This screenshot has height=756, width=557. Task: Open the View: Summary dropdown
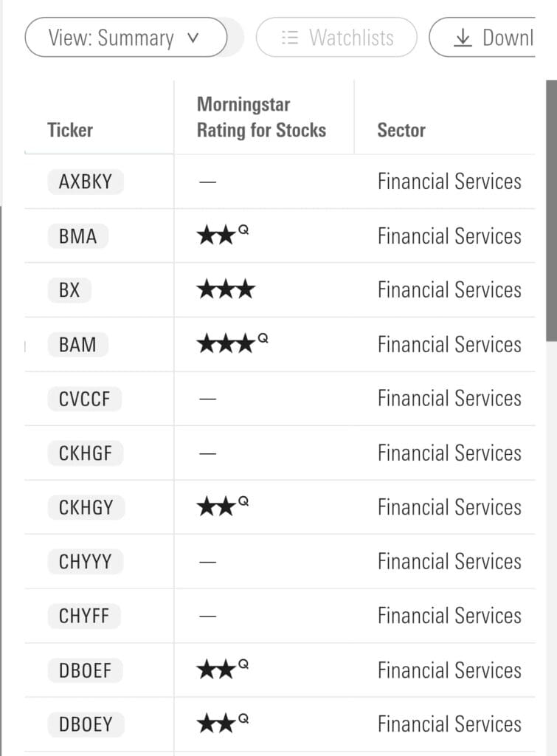point(125,38)
